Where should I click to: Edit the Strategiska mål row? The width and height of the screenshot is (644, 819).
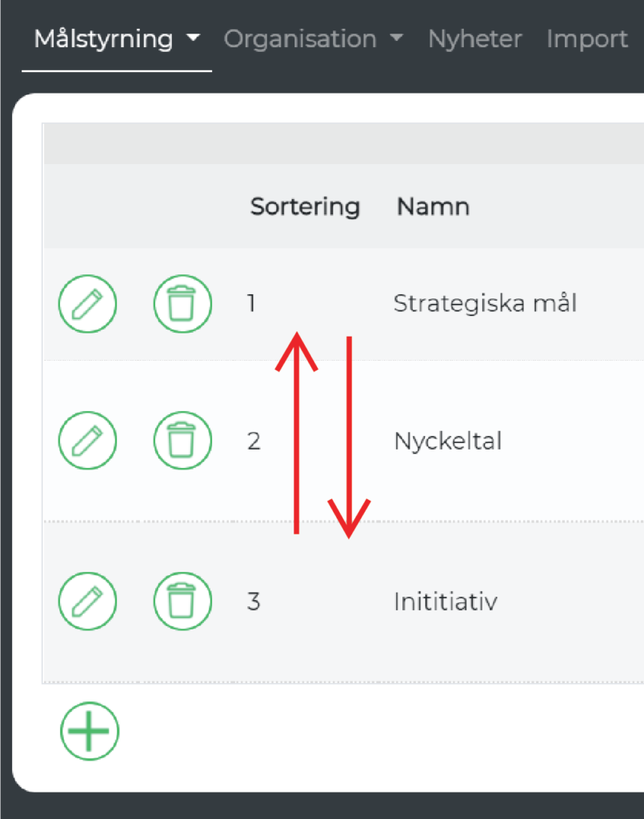click(87, 303)
